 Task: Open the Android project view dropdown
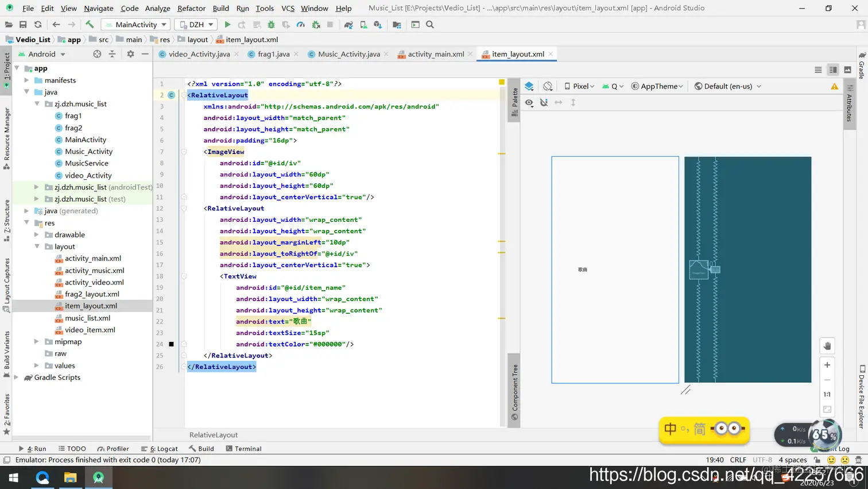[42, 54]
